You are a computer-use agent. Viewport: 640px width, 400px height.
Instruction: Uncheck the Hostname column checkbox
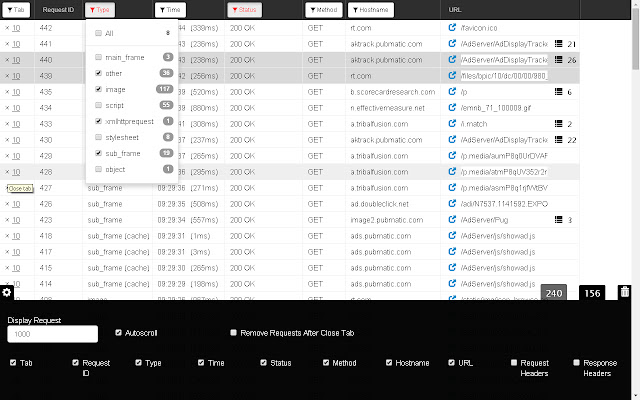coord(389,362)
